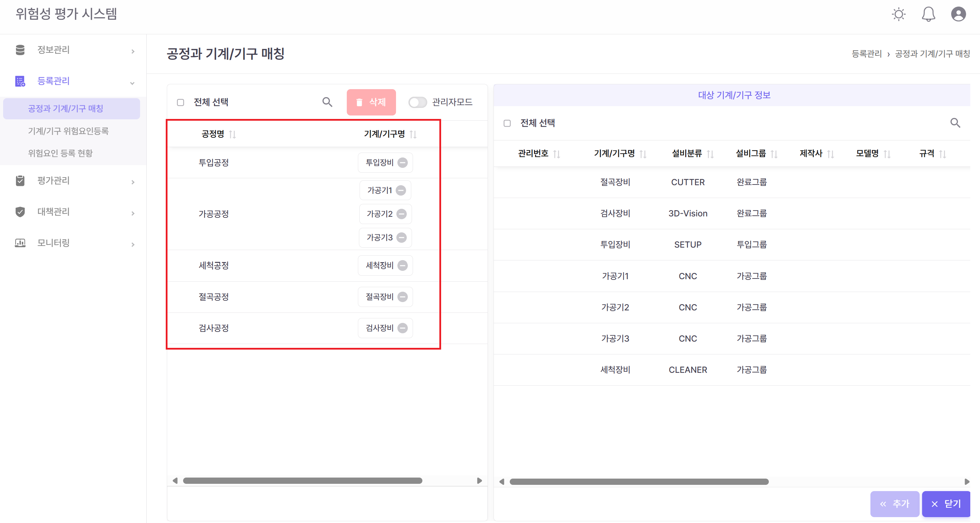This screenshot has height=523, width=980.
Task: Remove 가공기1 using its minus icon
Action: 401,190
